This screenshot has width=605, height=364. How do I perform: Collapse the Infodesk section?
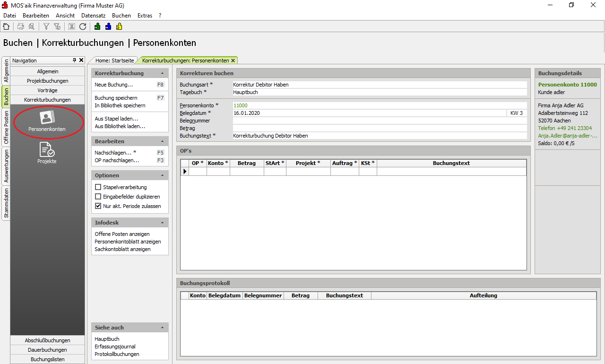(x=162, y=223)
